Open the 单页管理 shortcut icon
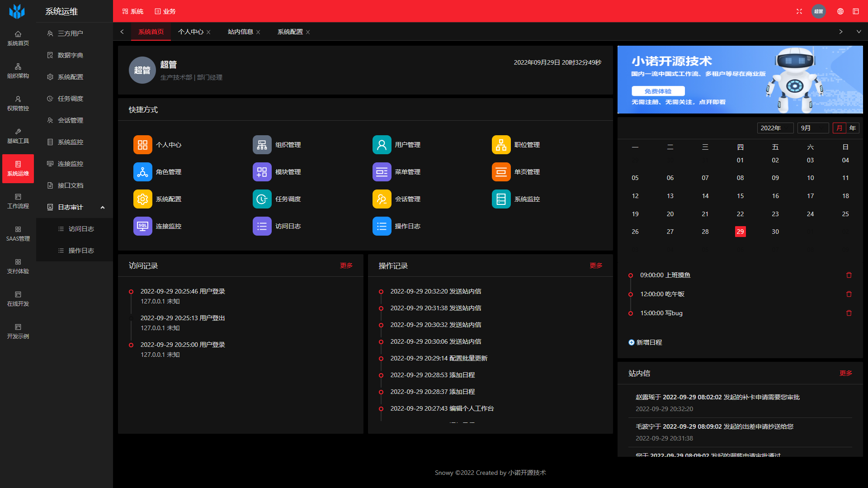Screen dimensions: 868x488 pyautogui.click(x=501, y=172)
